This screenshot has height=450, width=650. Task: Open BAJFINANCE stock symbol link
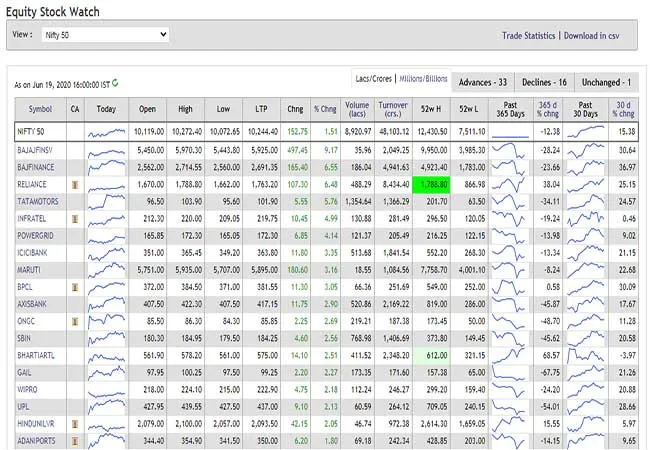36,167
